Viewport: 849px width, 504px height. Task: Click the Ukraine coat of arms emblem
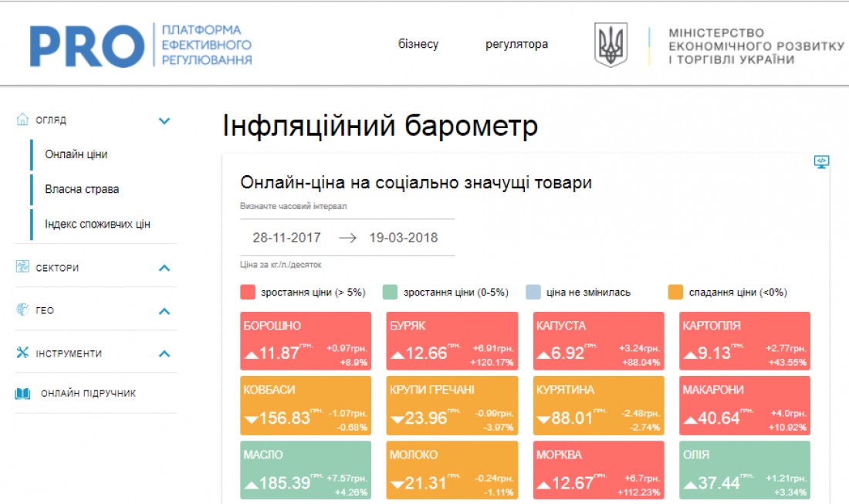coord(610,45)
